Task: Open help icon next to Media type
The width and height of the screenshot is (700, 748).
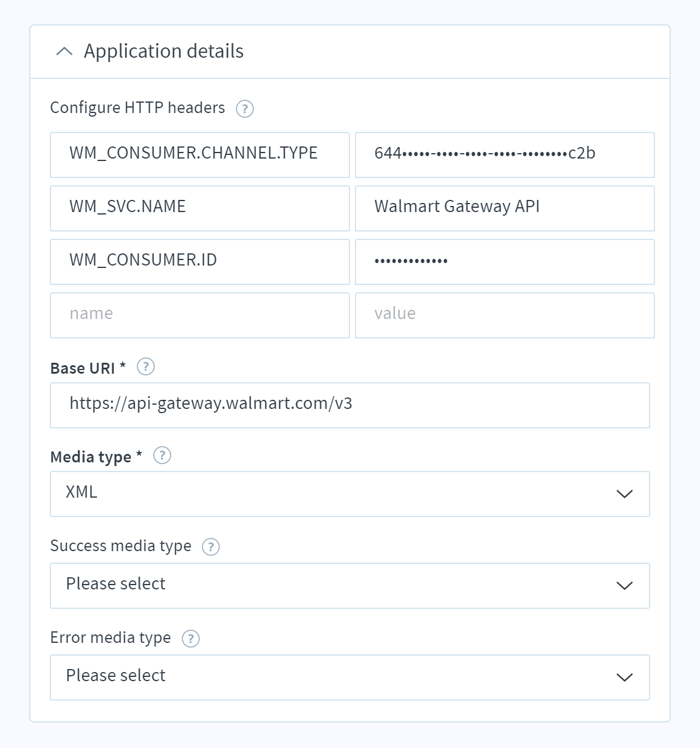Action: 162,456
